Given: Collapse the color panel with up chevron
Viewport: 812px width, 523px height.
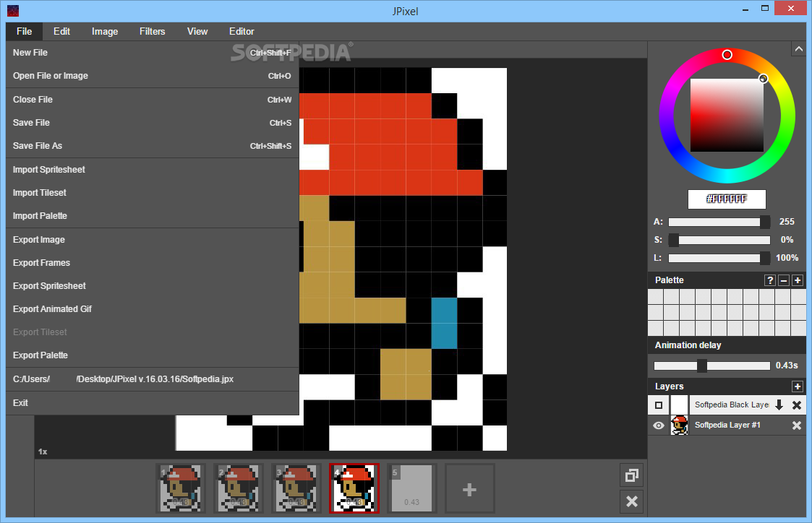Looking at the screenshot, I should tap(798, 49).
